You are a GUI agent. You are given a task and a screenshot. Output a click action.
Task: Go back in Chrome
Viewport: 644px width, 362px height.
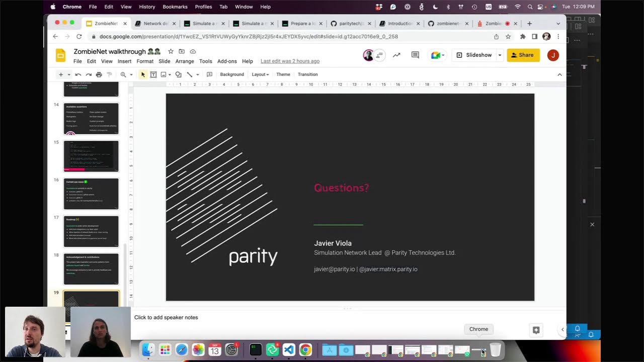55,37
